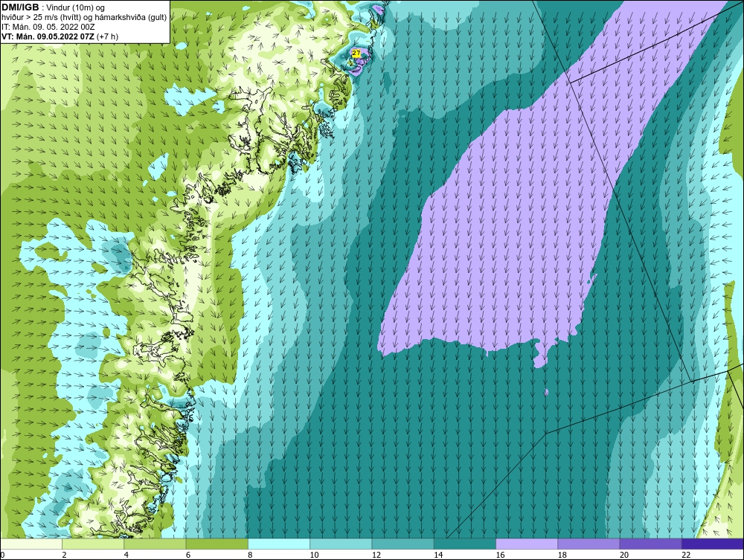Image resolution: width=744 pixels, height=560 pixels.
Task: Click the legend scale label '12'
Action: [376, 556]
